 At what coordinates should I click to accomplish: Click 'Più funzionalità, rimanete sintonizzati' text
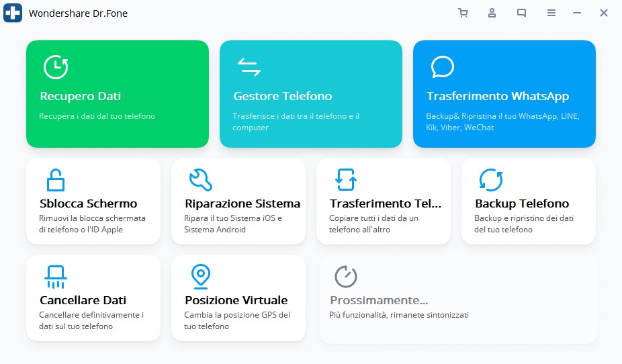(399, 315)
